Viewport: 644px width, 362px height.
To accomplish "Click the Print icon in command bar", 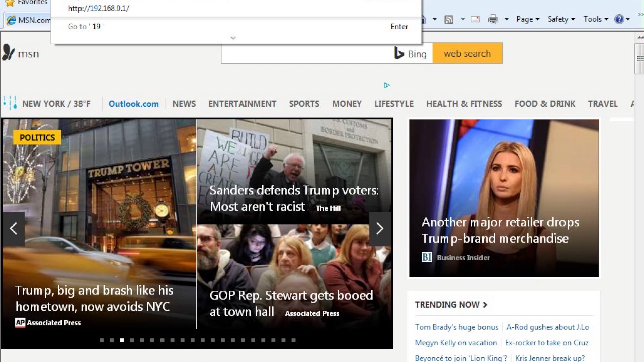I will point(493,19).
